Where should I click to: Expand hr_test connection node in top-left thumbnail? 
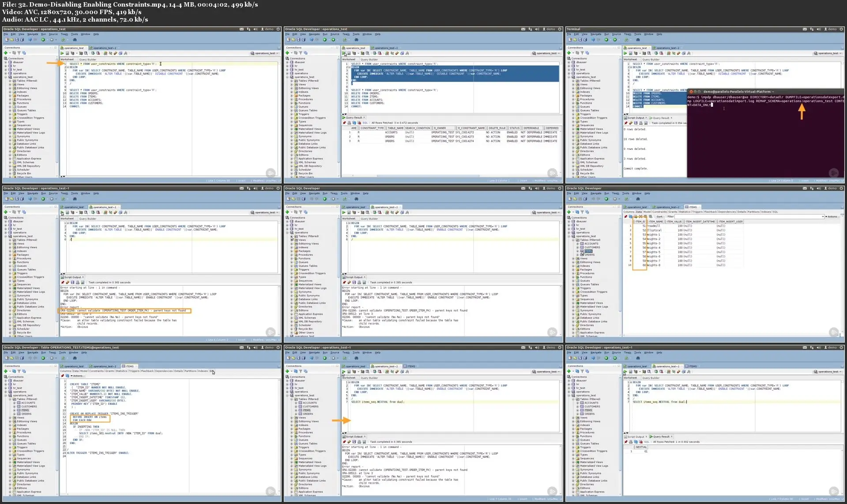pyautogui.click(x=6, y=70)
